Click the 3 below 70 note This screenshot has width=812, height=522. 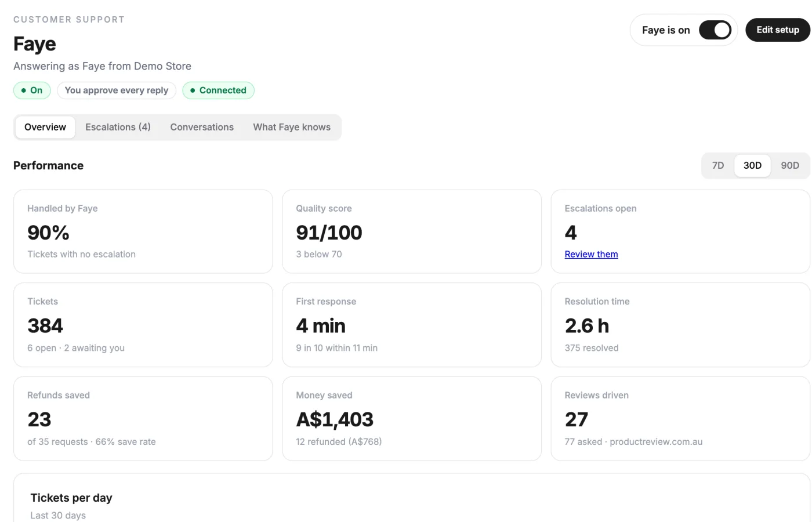pyautogui.click(x=319, y=254)
